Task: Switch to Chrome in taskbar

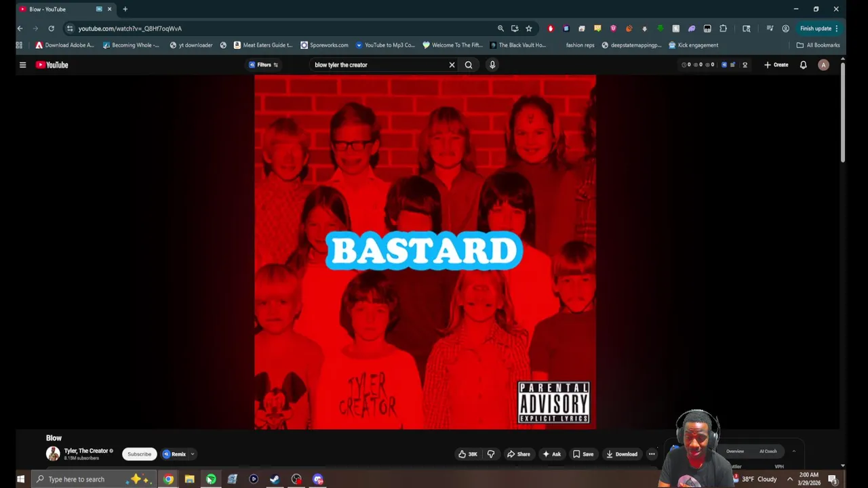Action: [168, 479]
